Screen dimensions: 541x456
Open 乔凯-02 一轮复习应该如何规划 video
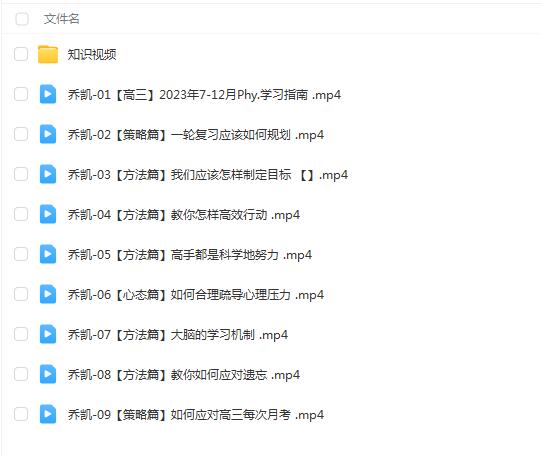point(196,135)
